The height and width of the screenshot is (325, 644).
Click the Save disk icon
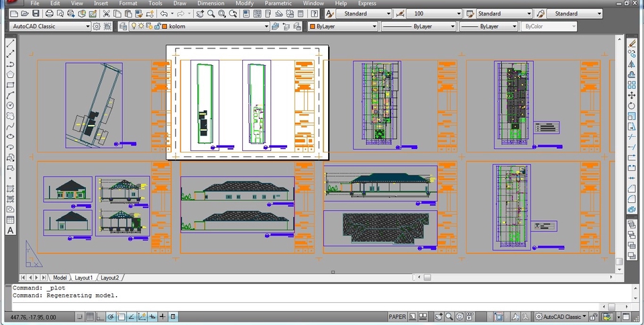[x=37, y=13]
